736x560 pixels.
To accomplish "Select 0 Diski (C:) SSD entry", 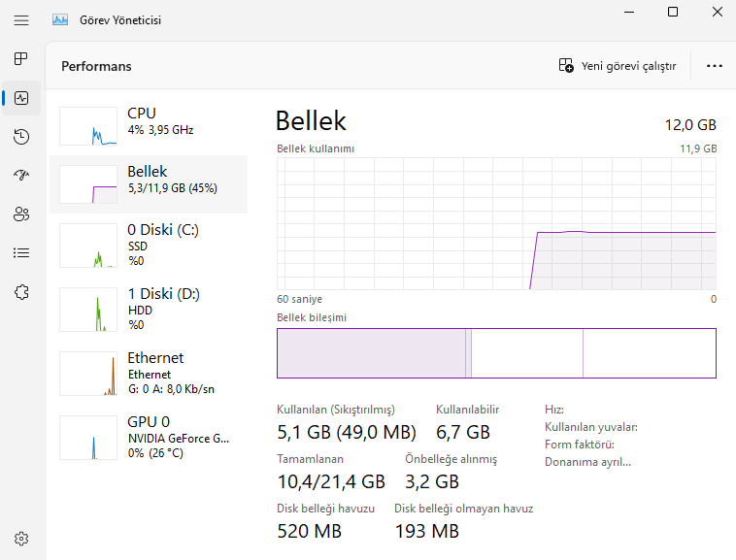I will click(x=149, y=243).
